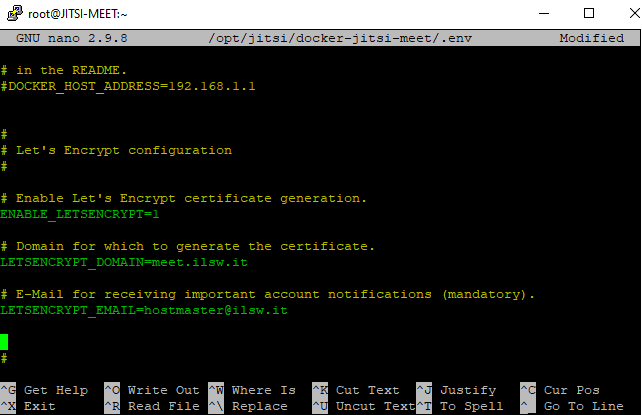Click the ^X Exit shortcut
This screenshot has height=415, width=642.
28,406
